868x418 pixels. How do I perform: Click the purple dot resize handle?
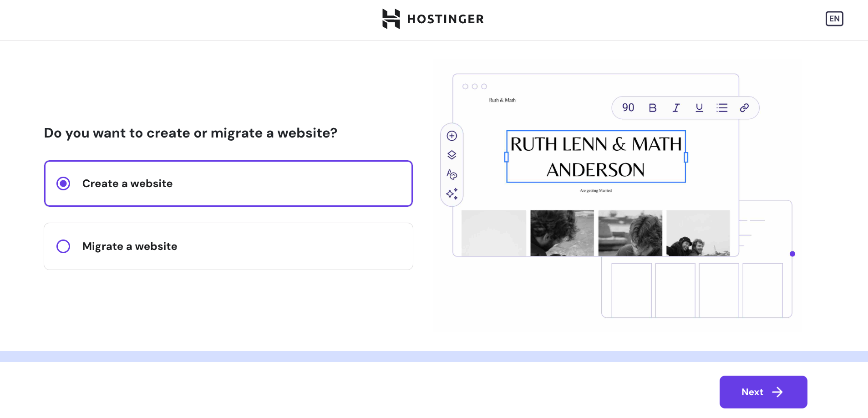(792, 254)
